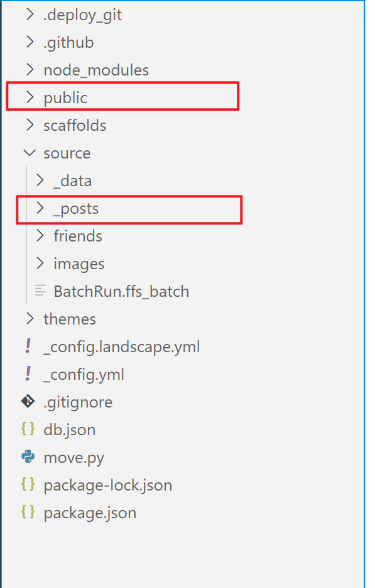This screenshot has height=588, width=375.
Task: Expand the _posts folder arrow
Action: (x=40, y=208)
